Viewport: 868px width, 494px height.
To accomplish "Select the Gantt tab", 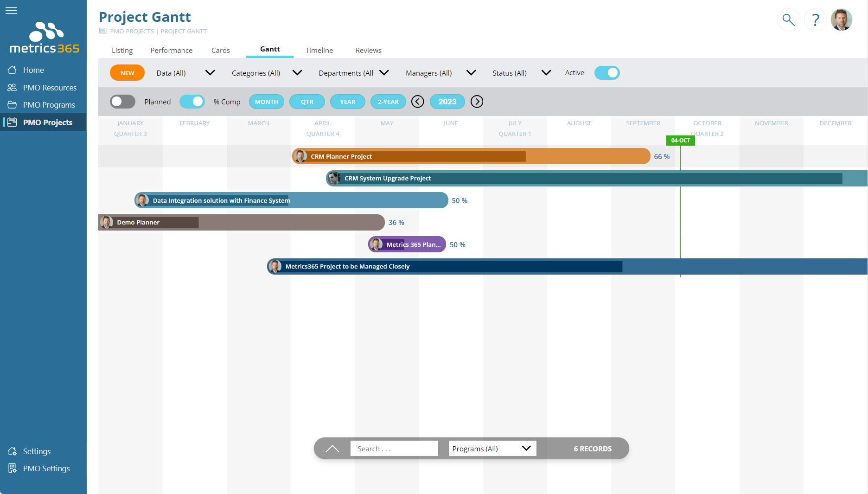I will pyautogui.click(x=270, y=49).
